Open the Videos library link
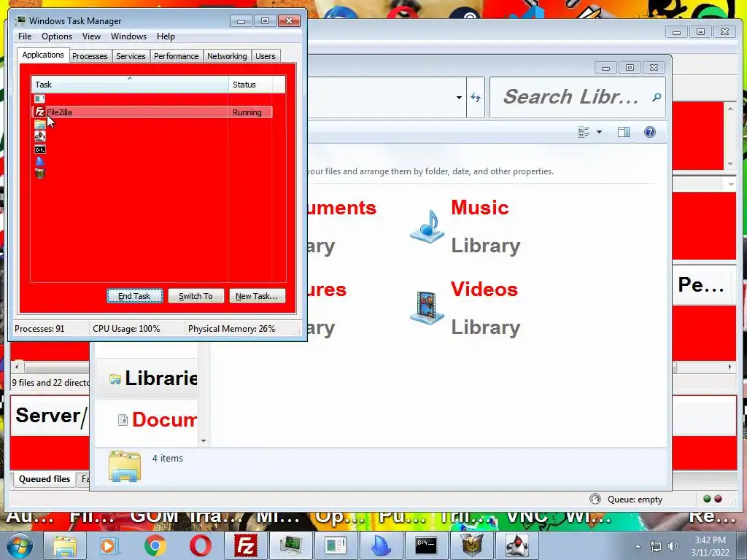The image size is (747, 560). point(484,289)
